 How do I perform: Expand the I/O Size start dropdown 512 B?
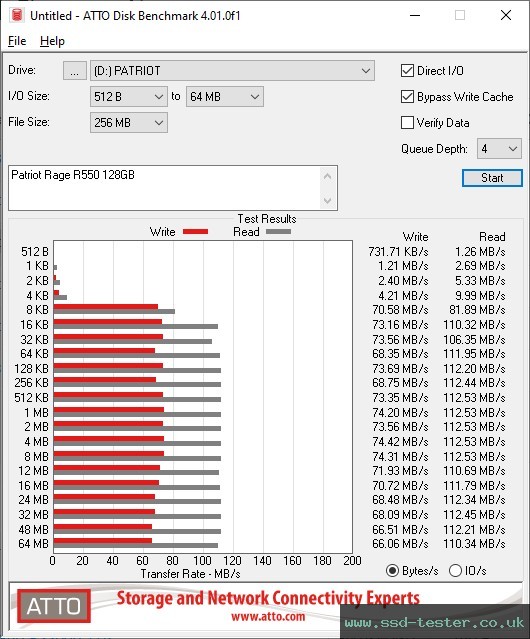coord(129,97)
